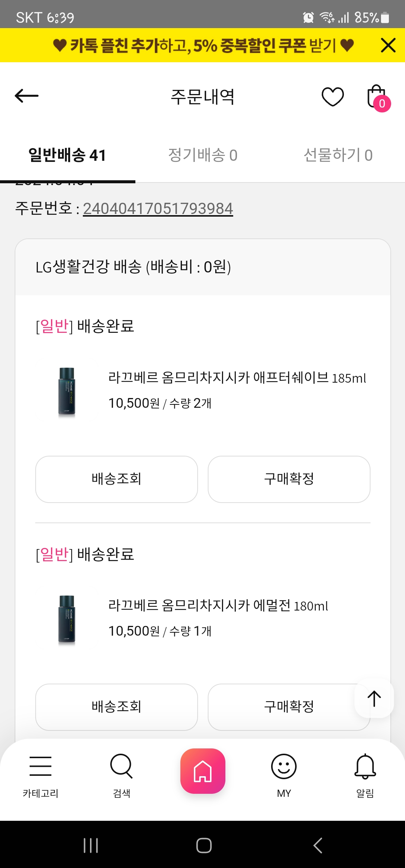Close the yellow KakaoTalk coupon banner

pos(388,45)
